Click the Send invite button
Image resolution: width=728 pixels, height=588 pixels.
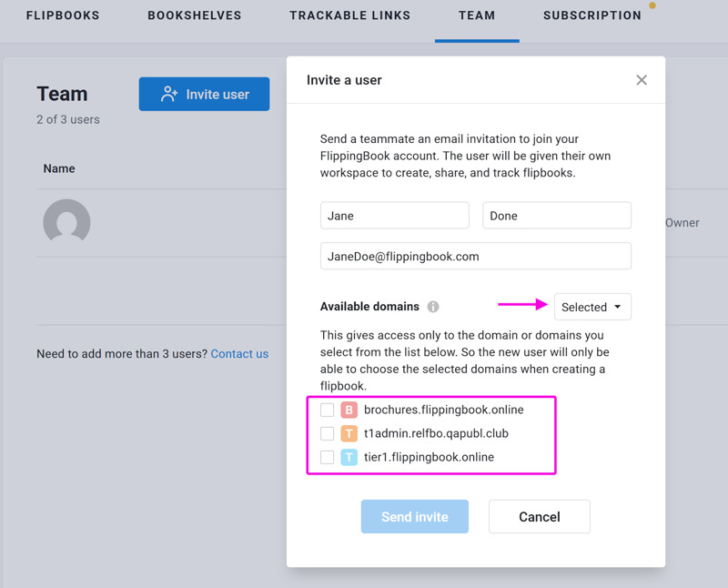[415, 516]
